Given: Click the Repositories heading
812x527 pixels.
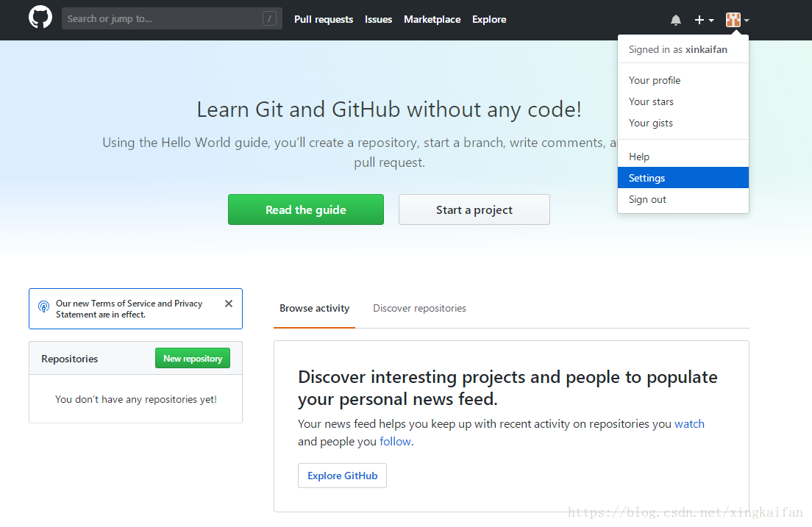Looking at the screenshot, I should pyautogui.click(x=69, y=359).
